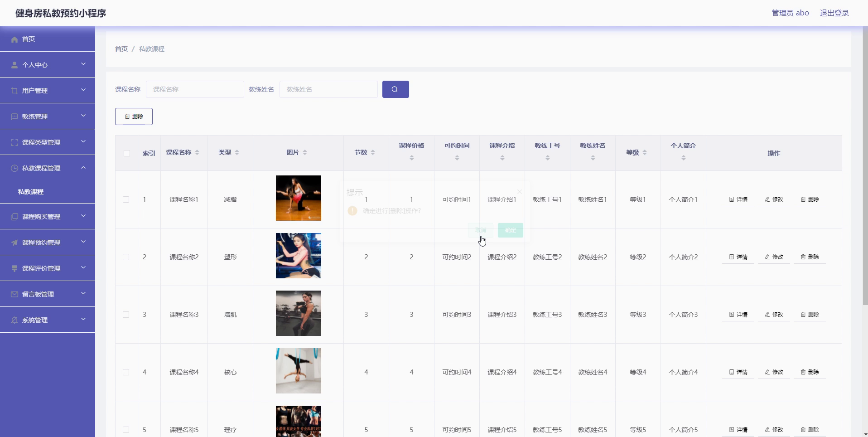
Task: Sort by 可约时间 column arrows
Action: (457, 158)
